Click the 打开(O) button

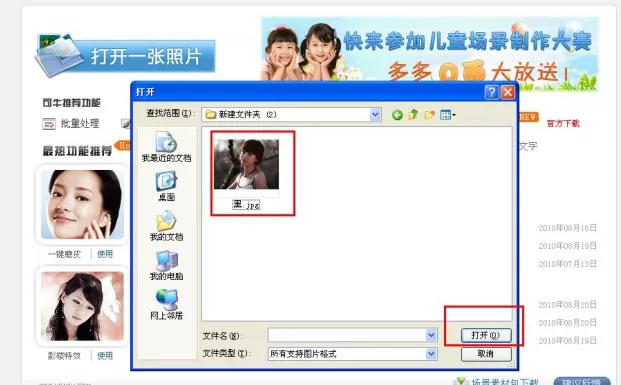(486, 335)
